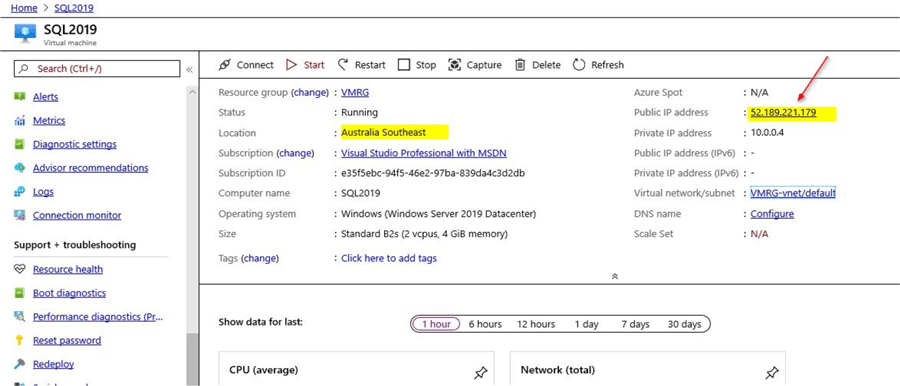Change the resource group link
Image resolution: width=900 pixels, height=386 pixels.
(x=310, y=92)
